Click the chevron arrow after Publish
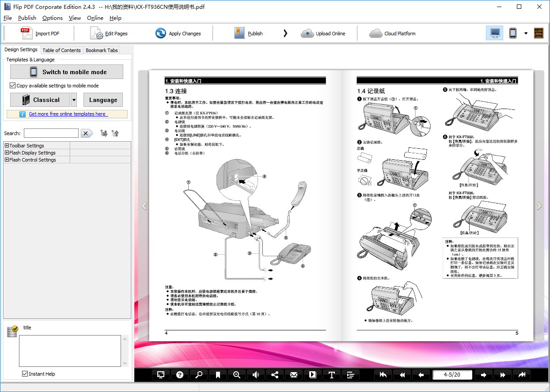This screenshot has height=392, width=550. click(x=285, y=33)
